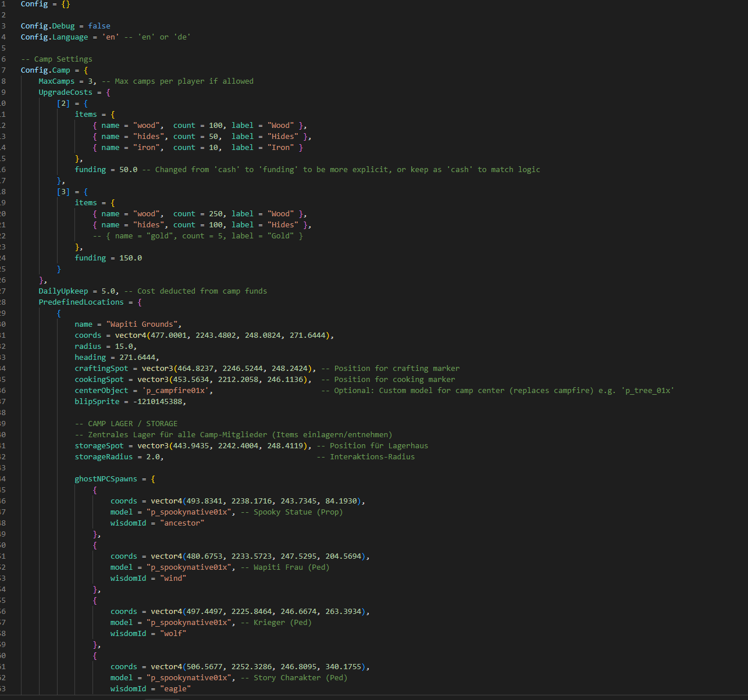Click the 'storageSpot' key
The height and width of the screenshot is (700, 748).
(x=99, y=446)
